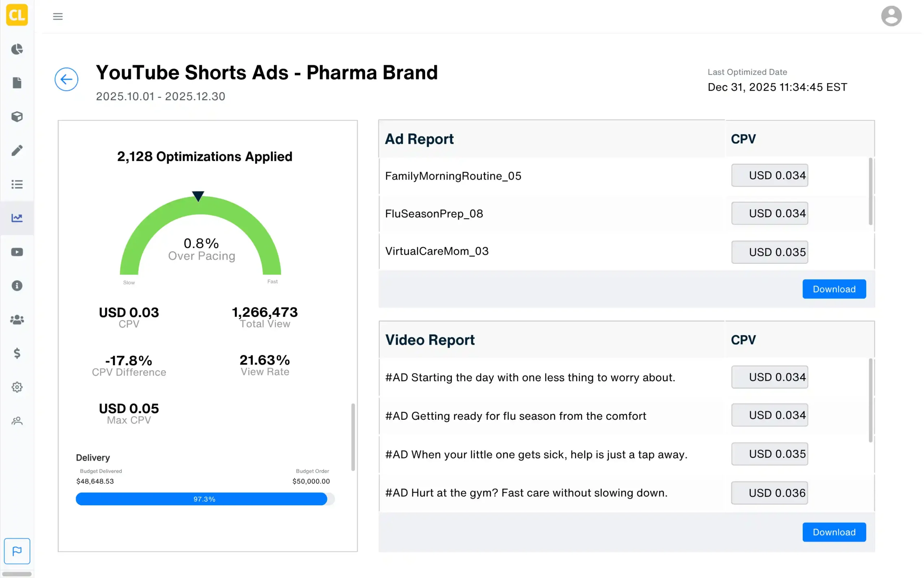Click the campaign date range 2025.10.01 - 2025.12.30
Screen dimensions: 924x578
pos(160,96)
